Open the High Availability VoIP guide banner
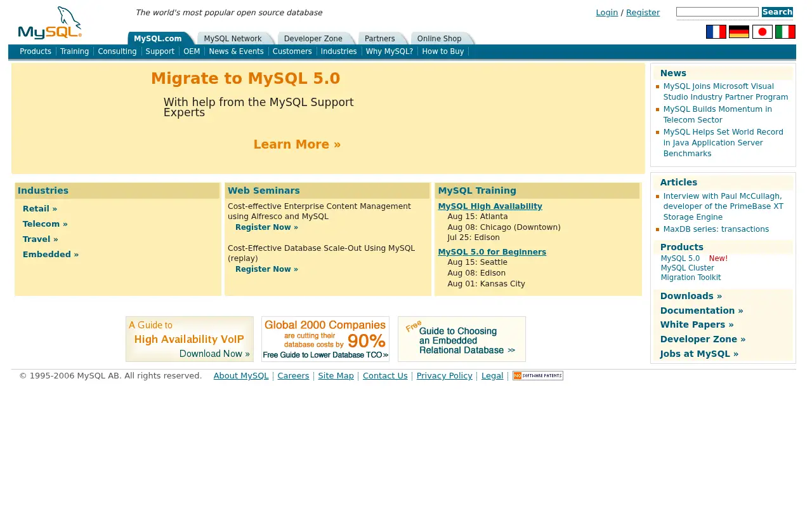Screen dimensions: 812x508 [190, 339]
